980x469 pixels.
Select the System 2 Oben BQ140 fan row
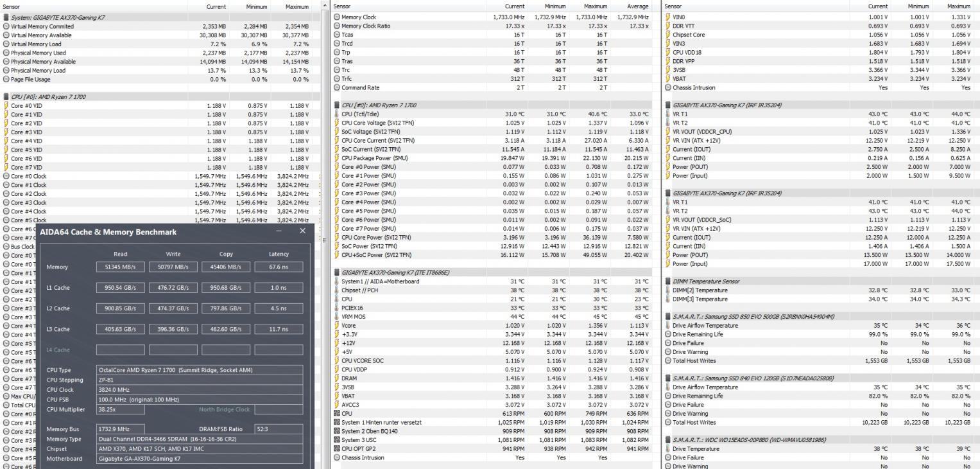pos(492,431)
